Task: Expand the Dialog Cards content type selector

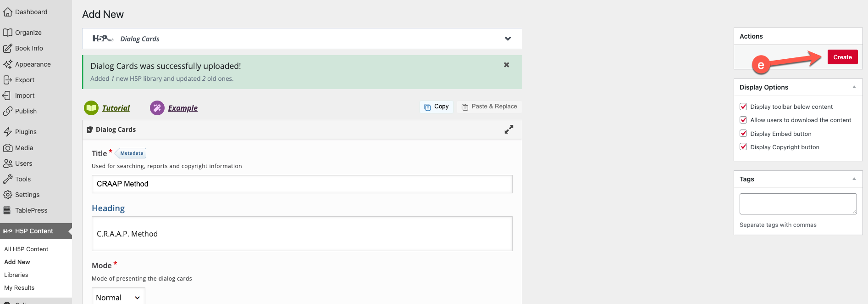Action: [508, 39]
